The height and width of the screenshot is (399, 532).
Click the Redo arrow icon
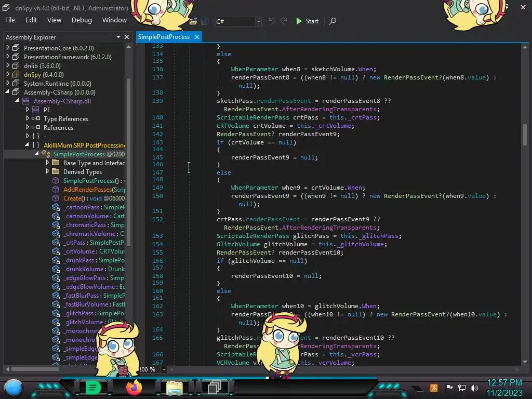284,21
